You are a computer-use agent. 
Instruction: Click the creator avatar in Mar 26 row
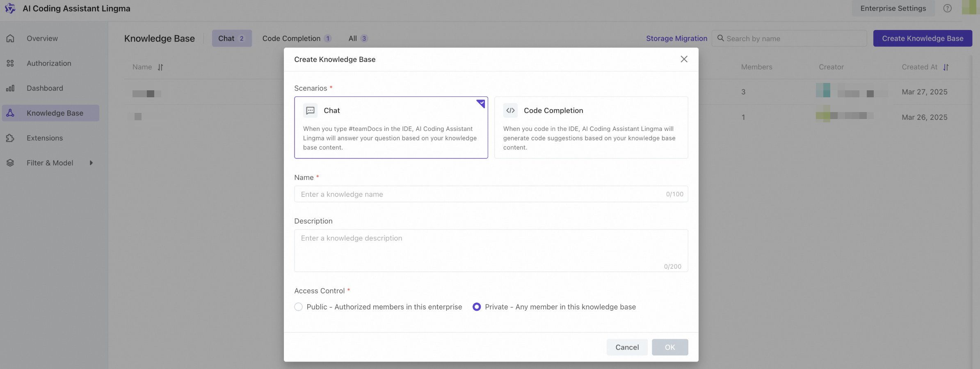click(x=823, y=114)
